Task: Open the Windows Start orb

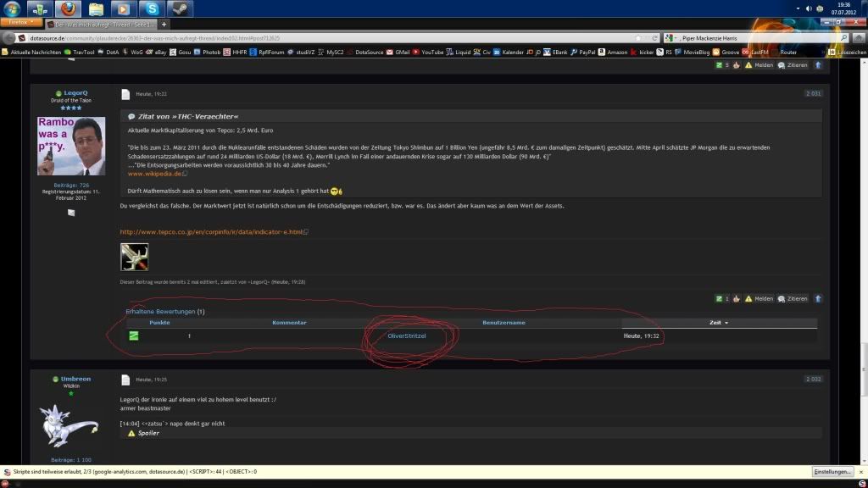Action: pyautogui.click(x=12, y=8)
